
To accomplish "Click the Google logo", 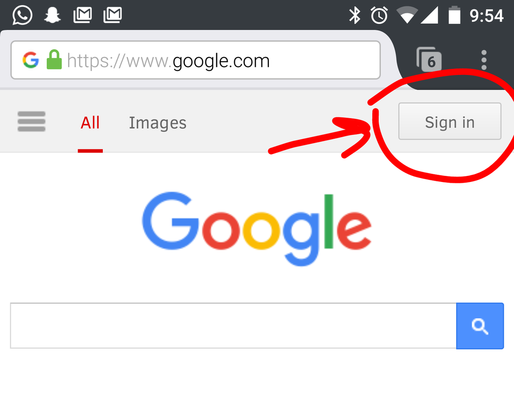I will click(x=257, y=229).
